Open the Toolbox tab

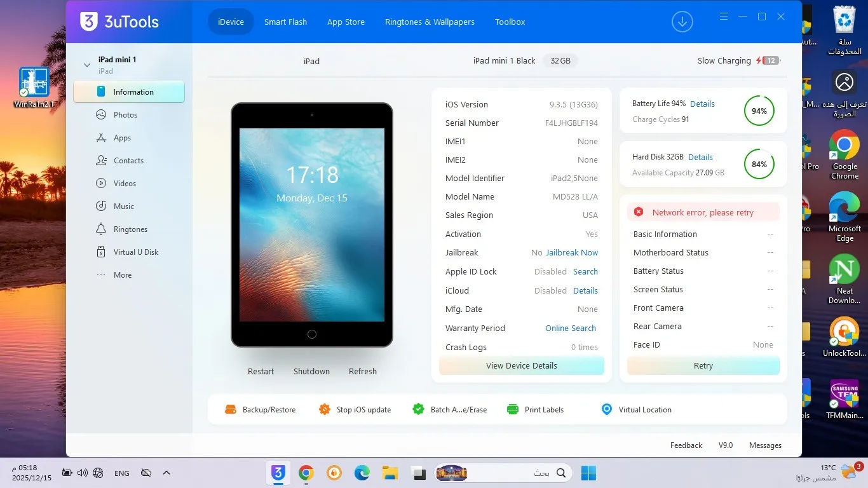click(510, 22)
